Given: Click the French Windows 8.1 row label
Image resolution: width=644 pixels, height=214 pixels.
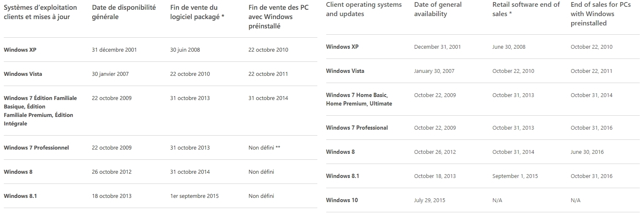Looking at the screenshot, I should point(20,196).
